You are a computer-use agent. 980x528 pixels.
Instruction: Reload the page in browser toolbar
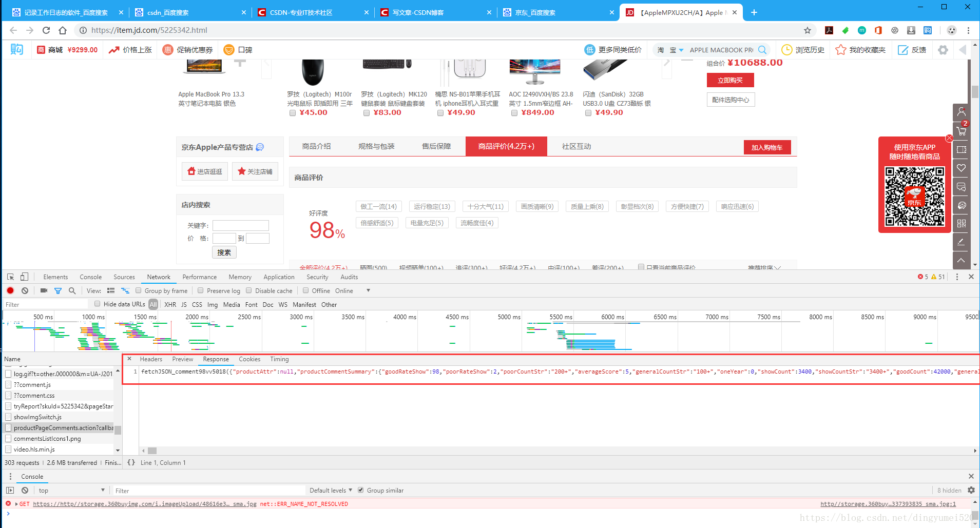coord(46,30)
